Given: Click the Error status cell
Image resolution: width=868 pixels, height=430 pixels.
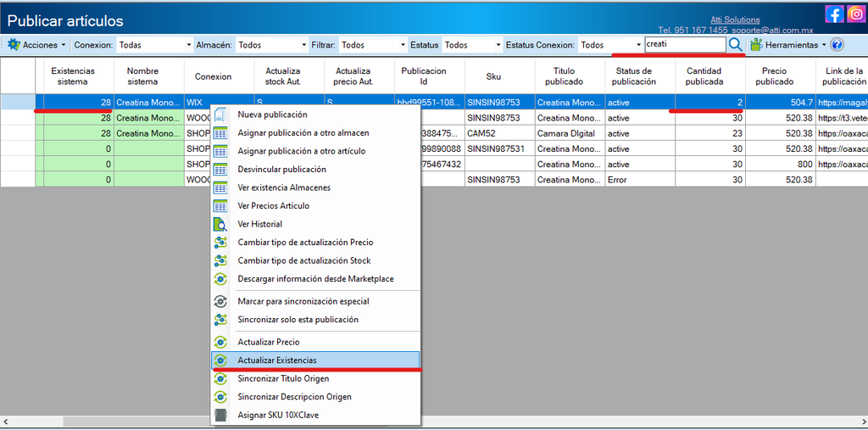Looking at the screenshot, I should coord(640,180).
